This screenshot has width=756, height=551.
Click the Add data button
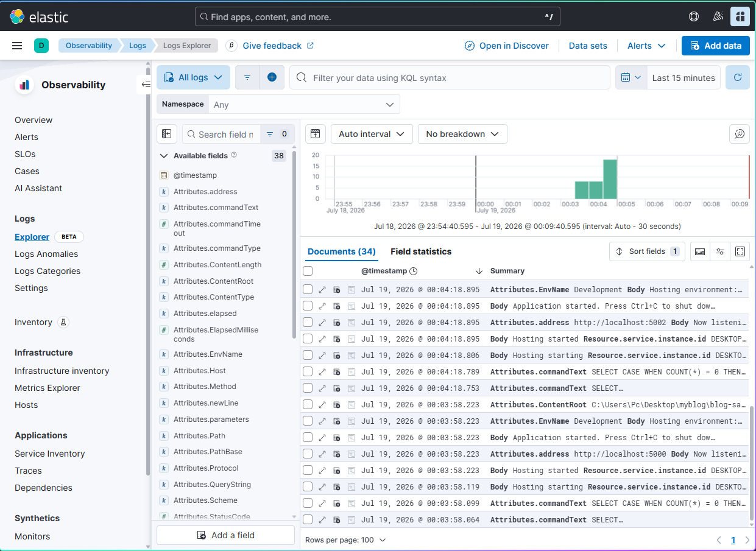tap(716, 46)
